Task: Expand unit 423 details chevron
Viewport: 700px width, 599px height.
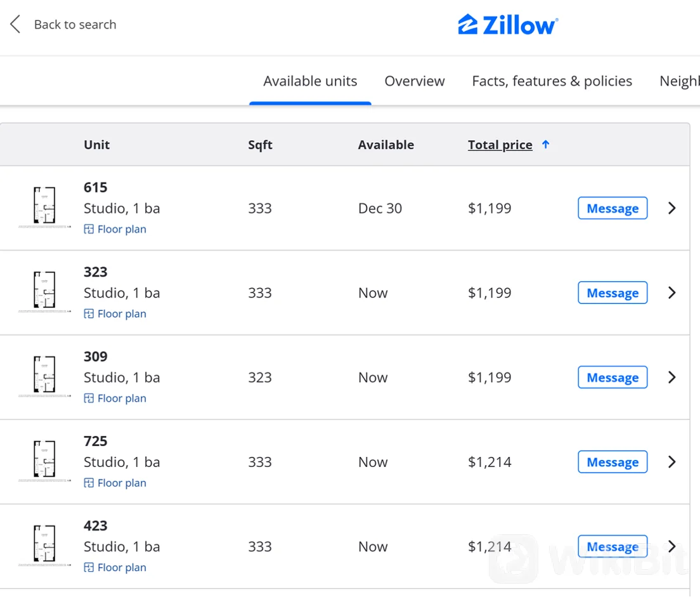Action: (x=672, y=546)
